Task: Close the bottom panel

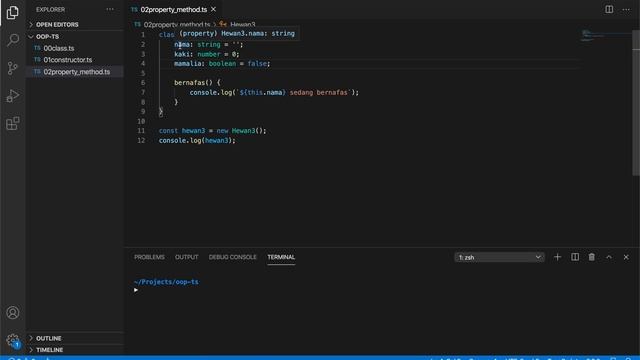Action: 626,257
